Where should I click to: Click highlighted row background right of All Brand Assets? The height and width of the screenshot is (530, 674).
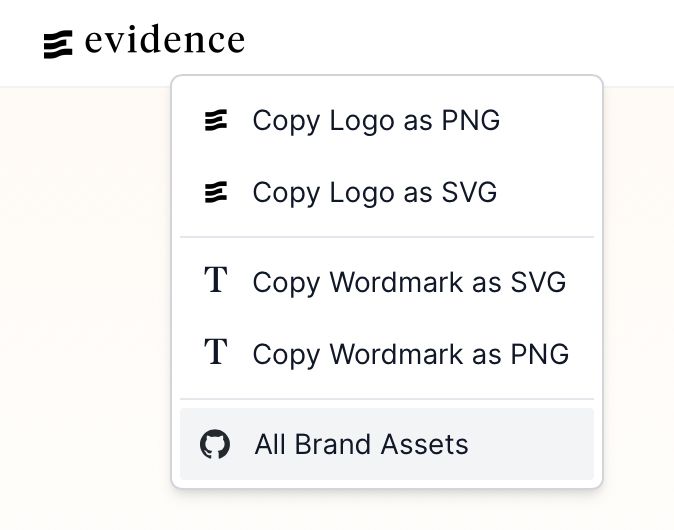531,444
